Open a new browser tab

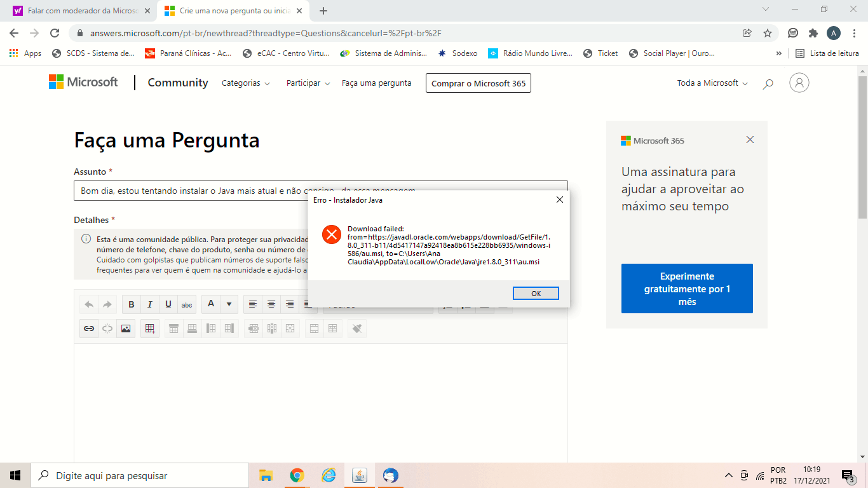323,11
